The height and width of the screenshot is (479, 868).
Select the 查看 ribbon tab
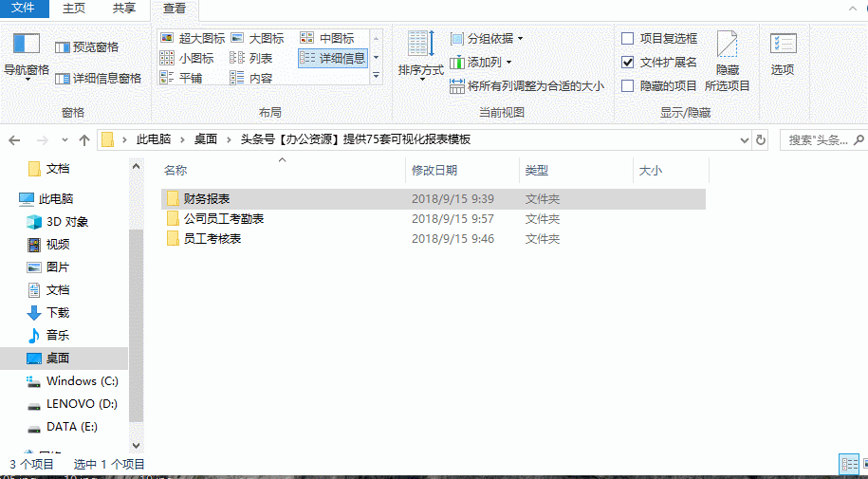click(x=175, y=9)
